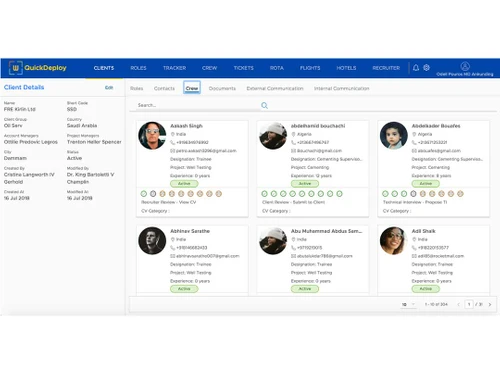Screen dimensions: 500x375
Task: Open the TICKETS menu
Action: click(244, 68)
